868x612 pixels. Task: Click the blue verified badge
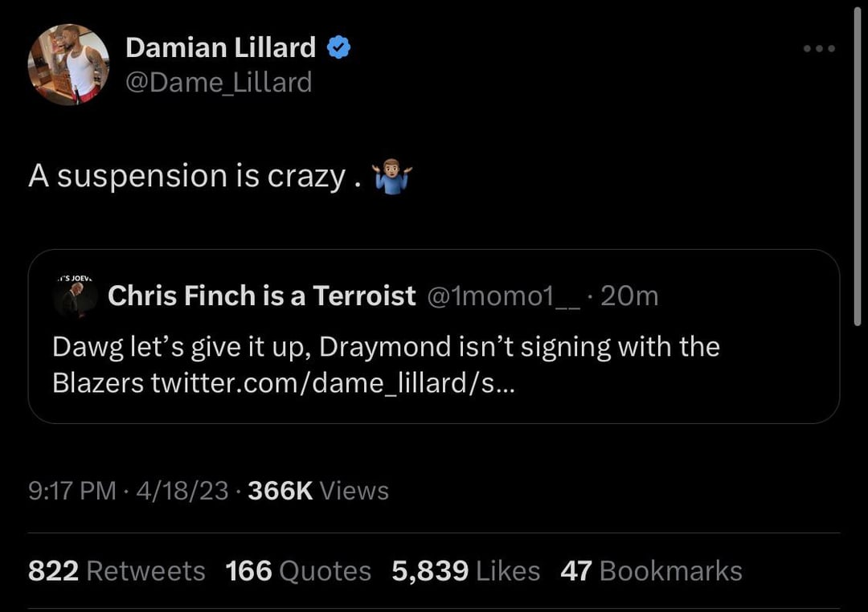coord(338,48)
